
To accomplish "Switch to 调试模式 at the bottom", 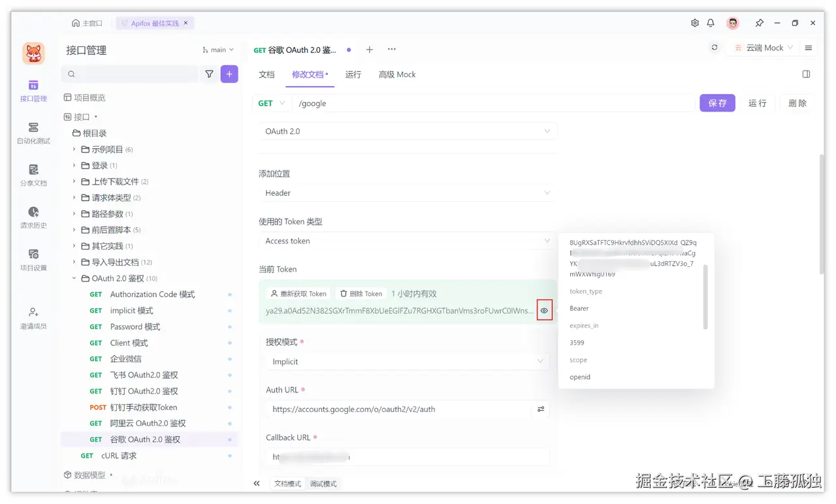I will (323, 483).
